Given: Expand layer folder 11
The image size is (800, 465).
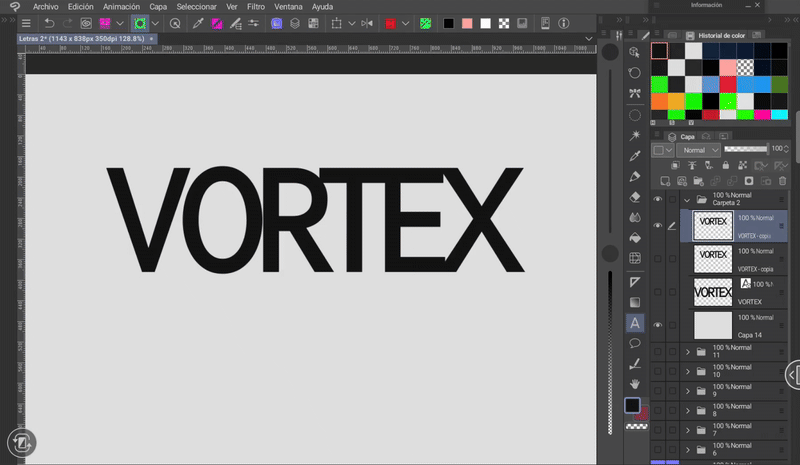Looking at the screenshot, I should click(x=687, y=352).
